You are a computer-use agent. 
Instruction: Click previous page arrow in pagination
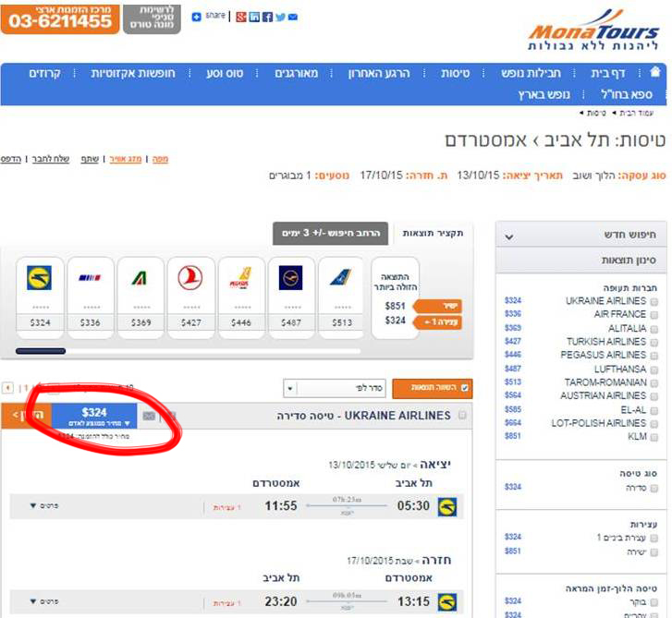pyautogui.click(x=7, y=388)
